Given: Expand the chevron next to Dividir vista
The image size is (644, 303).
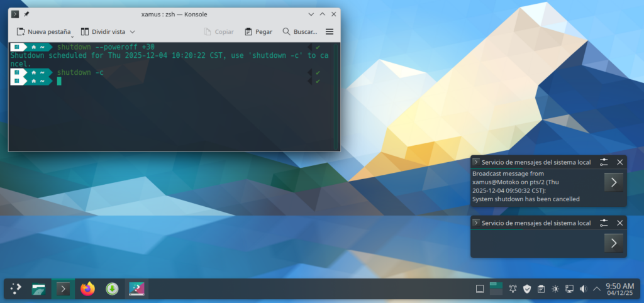Looking at the screenshot, I should pos(133,31).
